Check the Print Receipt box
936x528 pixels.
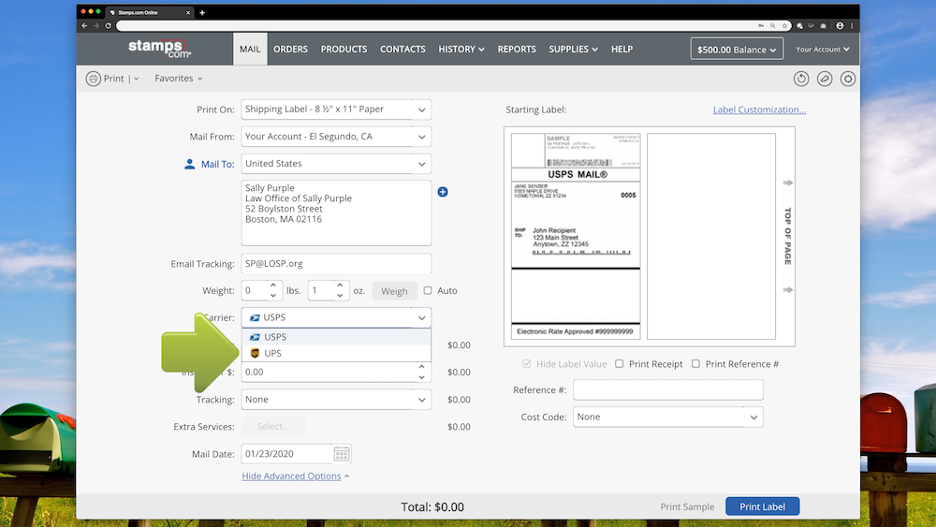coord(619,364)
